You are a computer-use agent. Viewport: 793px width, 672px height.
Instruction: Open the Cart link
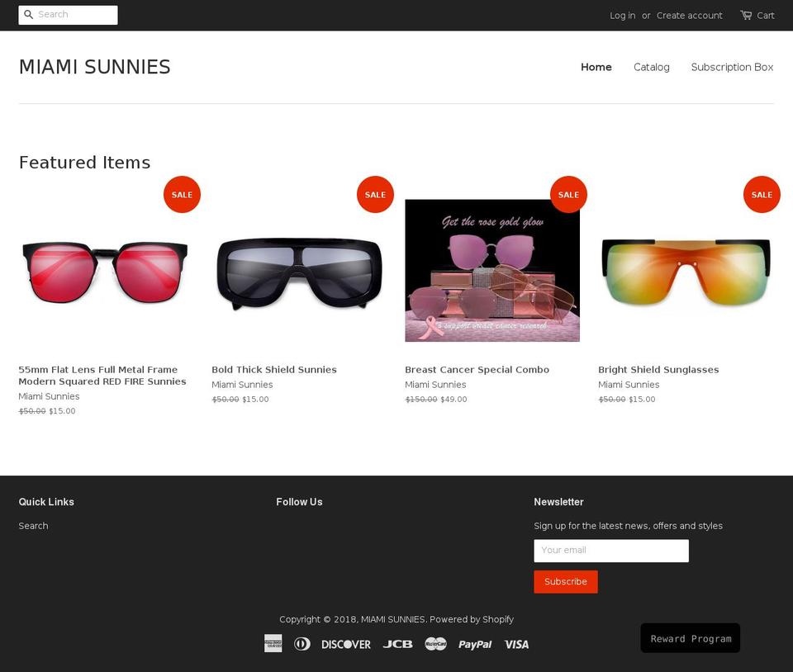[x=766, y=16]
